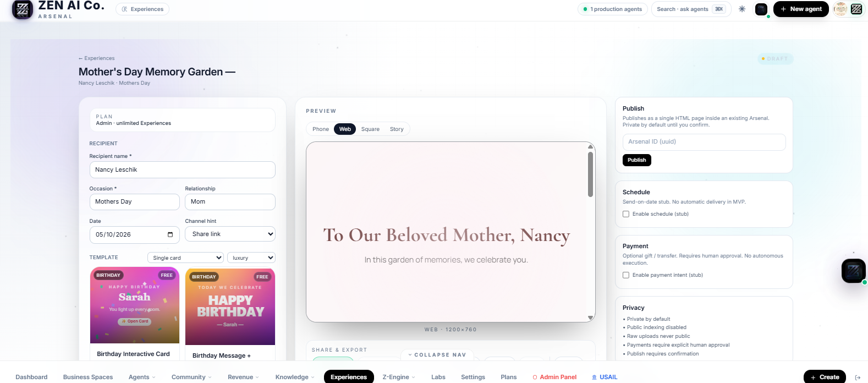Open Settings in bottom navigation
This screenshot has height=383, width=868.
tap(473, 377)
